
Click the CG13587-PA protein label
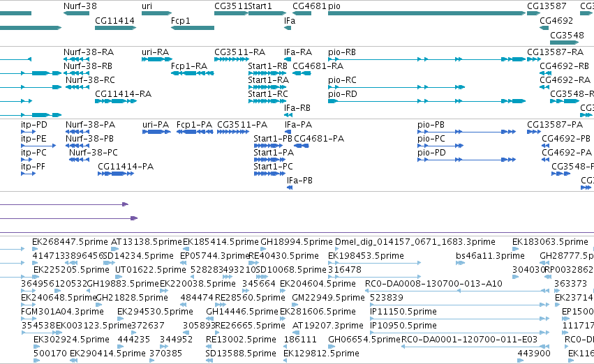[555, 125]
